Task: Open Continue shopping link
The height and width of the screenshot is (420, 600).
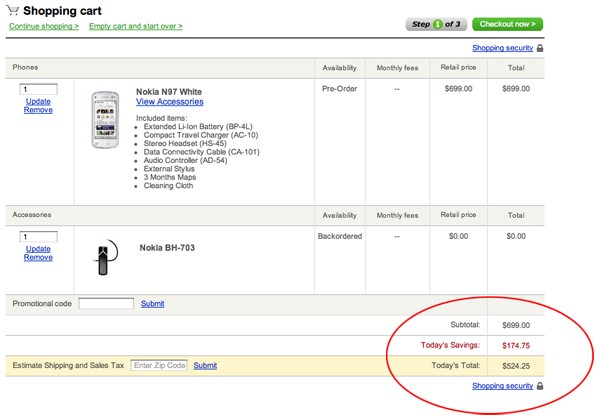Action: coord(43,25)
